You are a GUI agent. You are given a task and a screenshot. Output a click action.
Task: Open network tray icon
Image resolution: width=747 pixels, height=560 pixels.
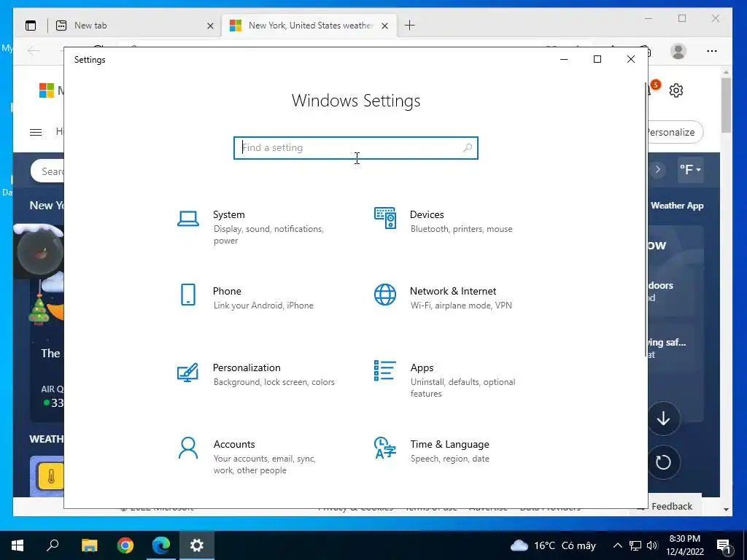635,545
